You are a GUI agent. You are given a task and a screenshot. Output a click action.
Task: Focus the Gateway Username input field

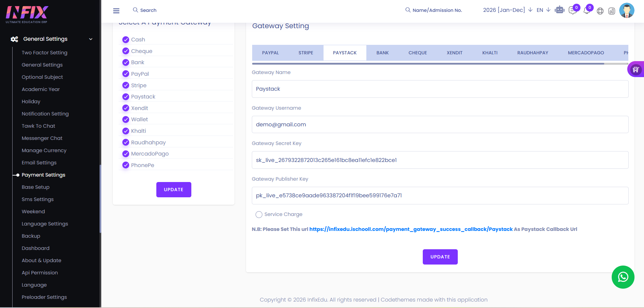tap(440, 124)
